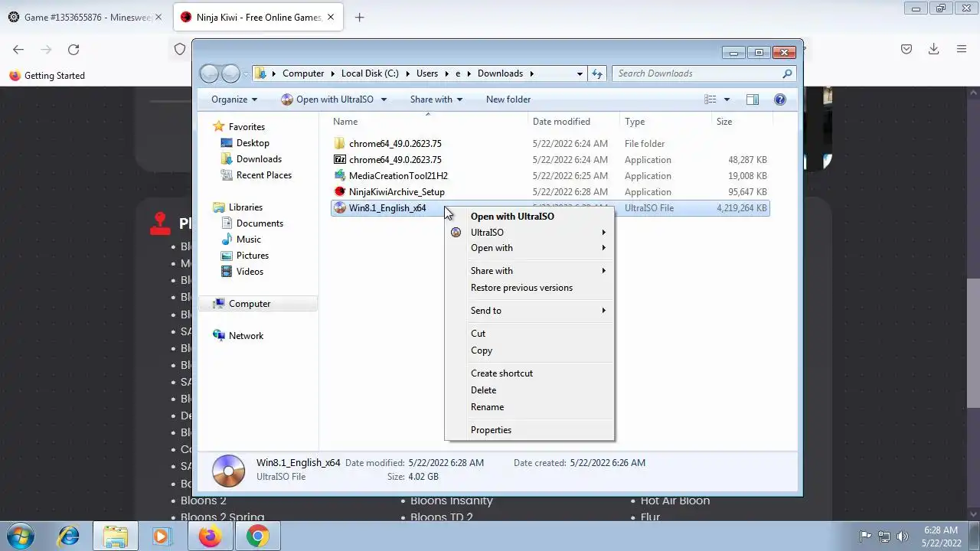Click Google Chrome taskbar icon
The height and width of the screenshot is (551, 980).
coord(257,536)
